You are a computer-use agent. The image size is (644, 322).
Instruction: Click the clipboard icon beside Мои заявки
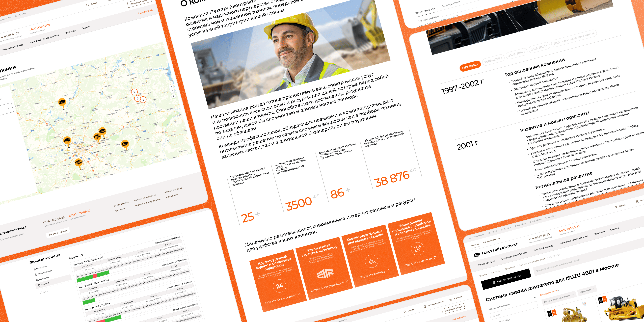point(37,280)
